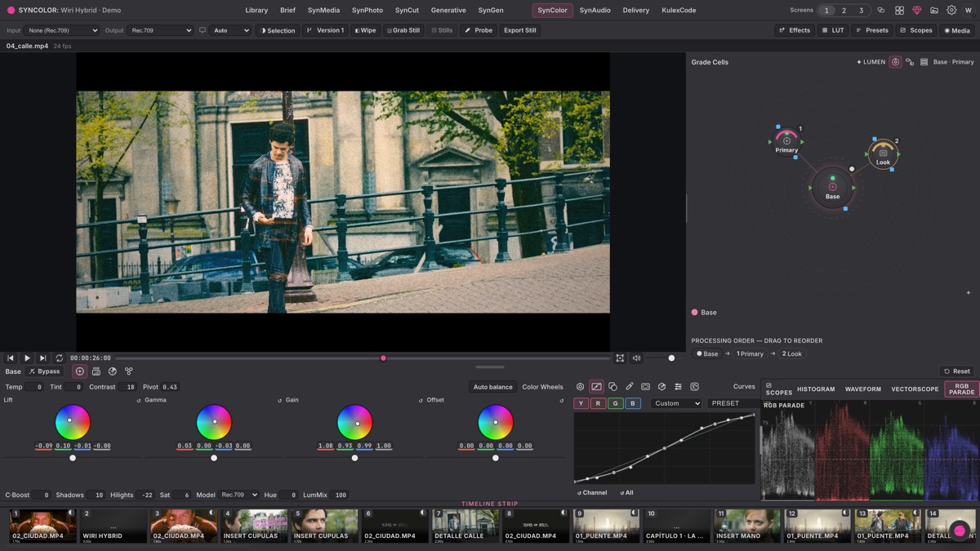Reset the Offset color wheel

[561, 401]
